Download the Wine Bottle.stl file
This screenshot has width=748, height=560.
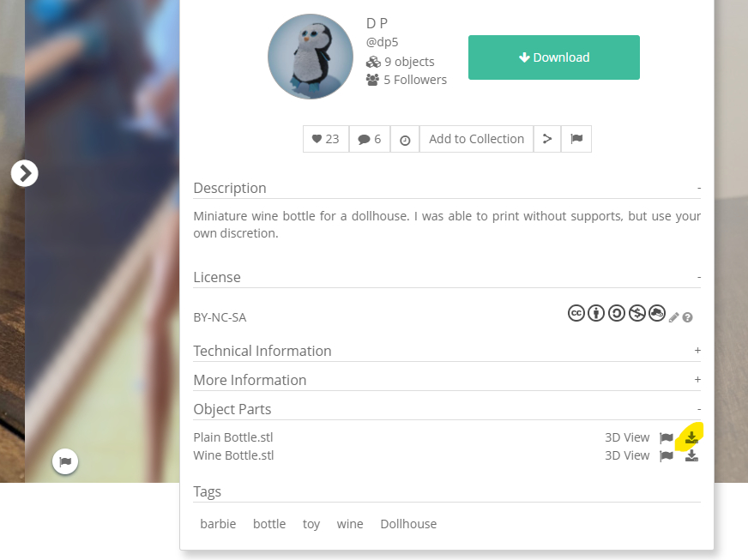[691, 456]
